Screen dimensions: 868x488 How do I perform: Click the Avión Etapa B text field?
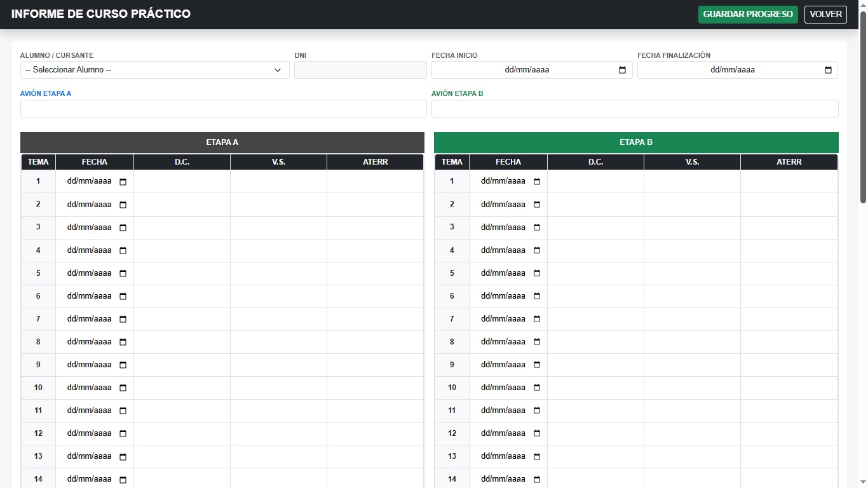(634, 109)
